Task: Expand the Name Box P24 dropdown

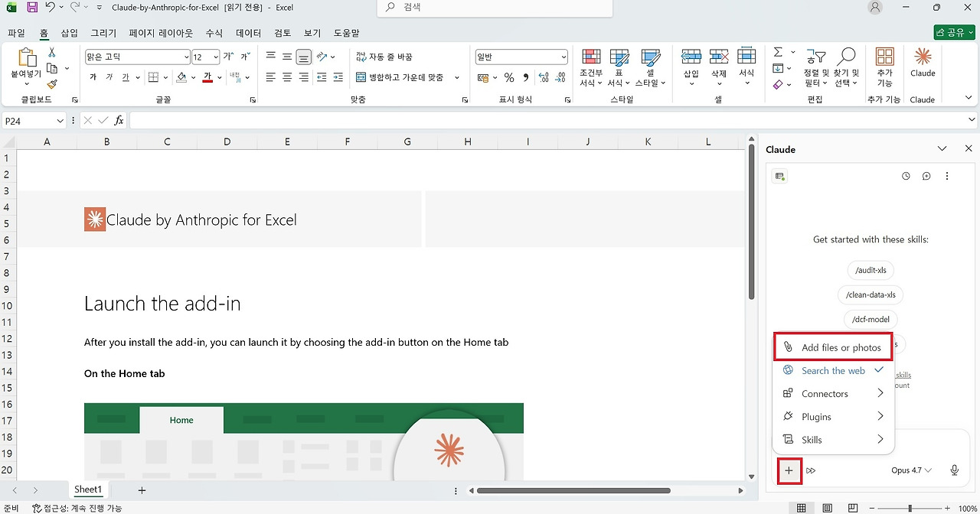Action: pyautogui.click(x=60, y=121)
